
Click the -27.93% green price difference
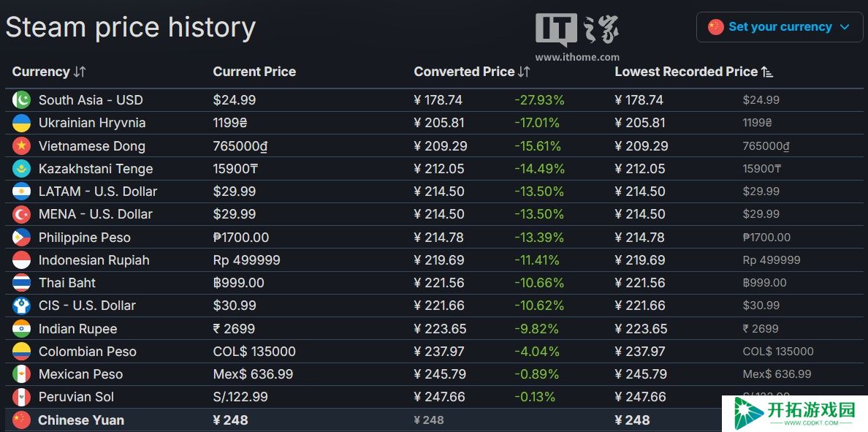point(539,100)
